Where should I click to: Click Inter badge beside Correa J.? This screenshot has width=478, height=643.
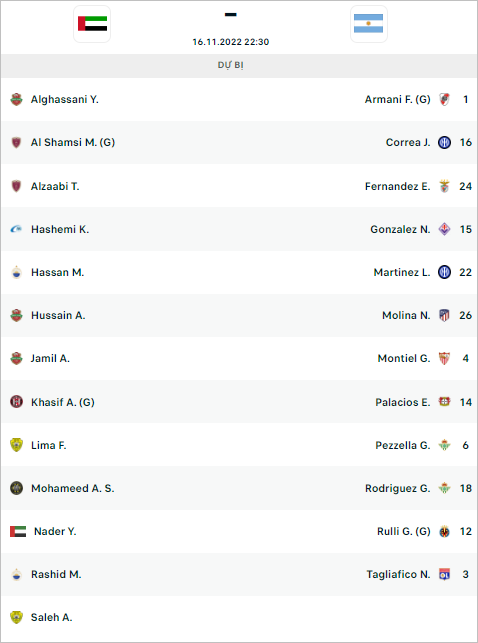[x=444, y=142]
